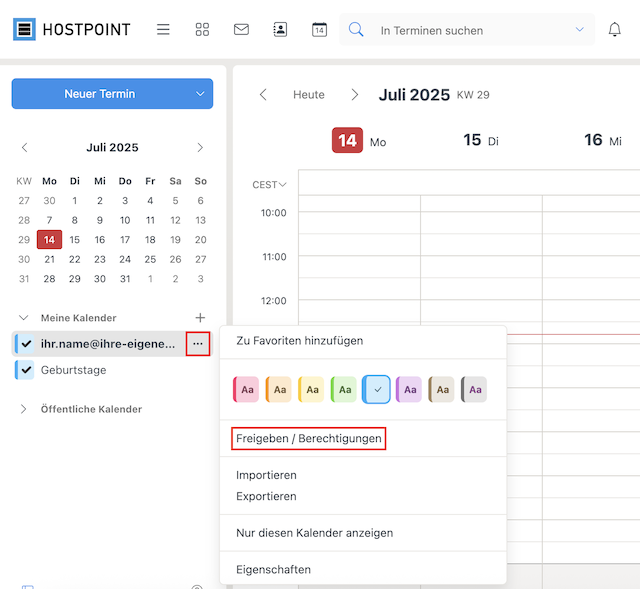Screen dimensions: 640x589
Task: Pick the selected blue calendar color
Action: pos(376,389)
